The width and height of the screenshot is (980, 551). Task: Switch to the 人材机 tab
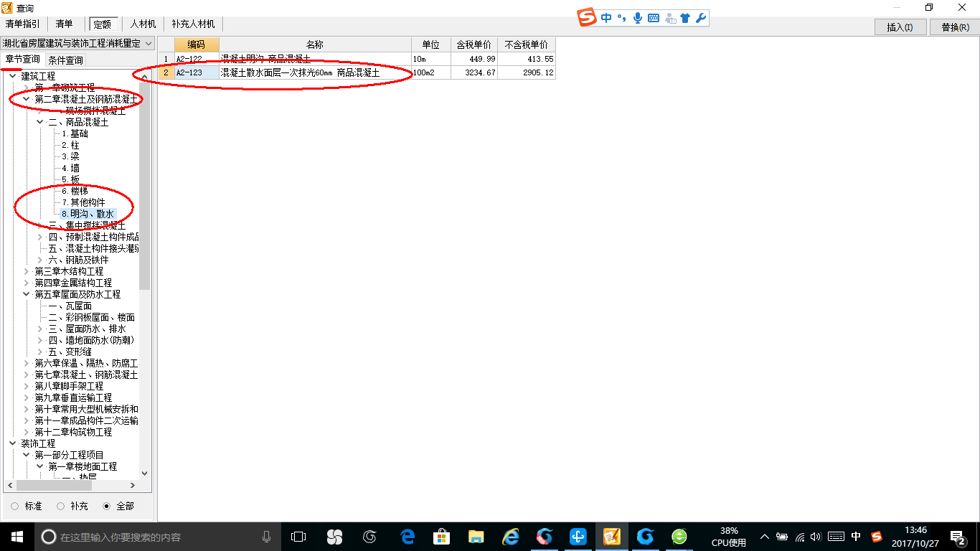[x=143, y=24]
